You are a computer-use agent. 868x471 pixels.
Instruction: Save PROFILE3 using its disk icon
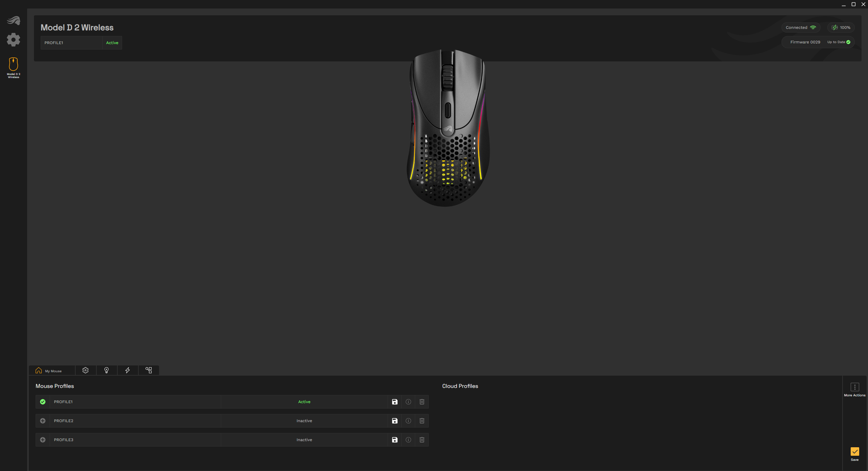tap(395, 440)
